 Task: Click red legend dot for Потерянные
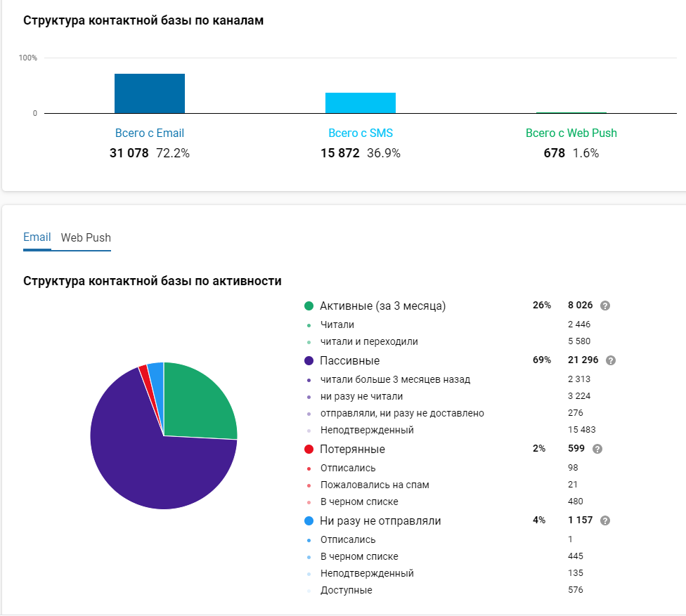tap(309, 449)
